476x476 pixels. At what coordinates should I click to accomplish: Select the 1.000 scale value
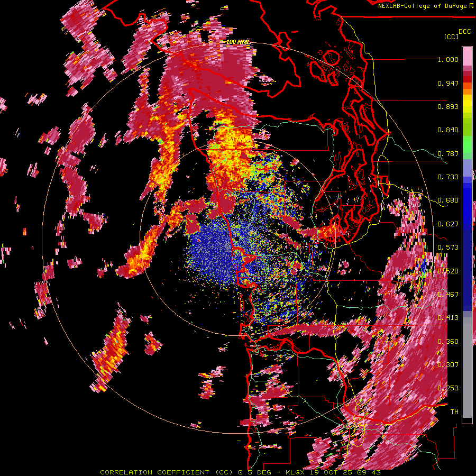448,59
